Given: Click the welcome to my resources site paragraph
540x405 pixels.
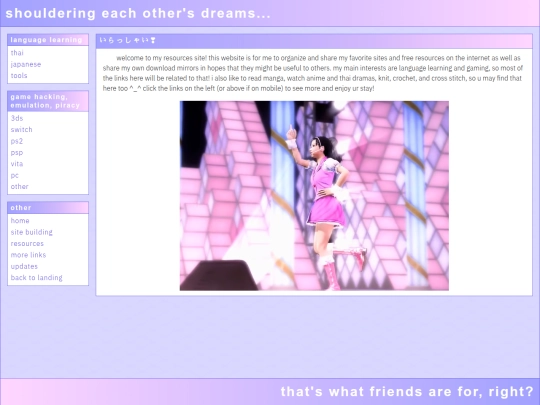Looking at the screenshot, I should click(313, 73).
